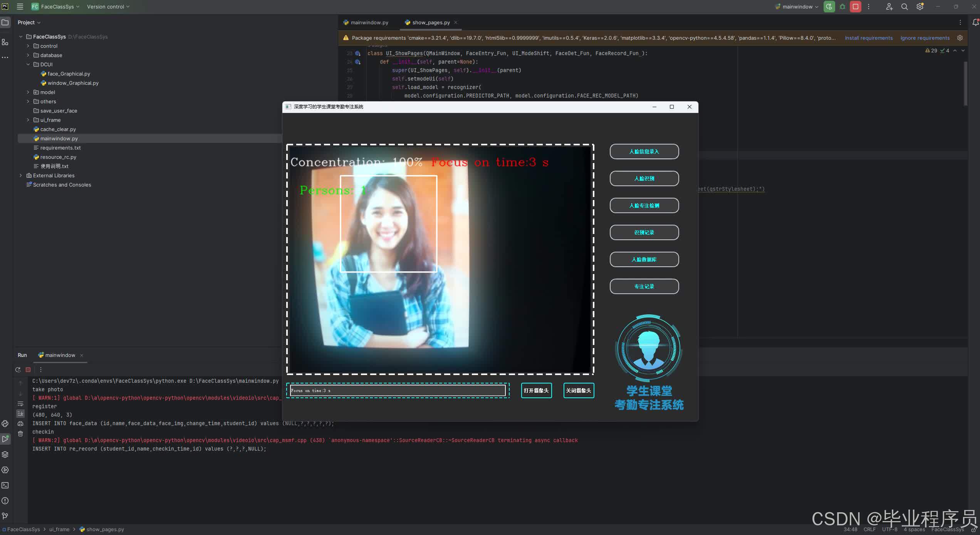
Task: Stop the running mainwindow process in top toolbar
Action: click(x=856, y=7)
